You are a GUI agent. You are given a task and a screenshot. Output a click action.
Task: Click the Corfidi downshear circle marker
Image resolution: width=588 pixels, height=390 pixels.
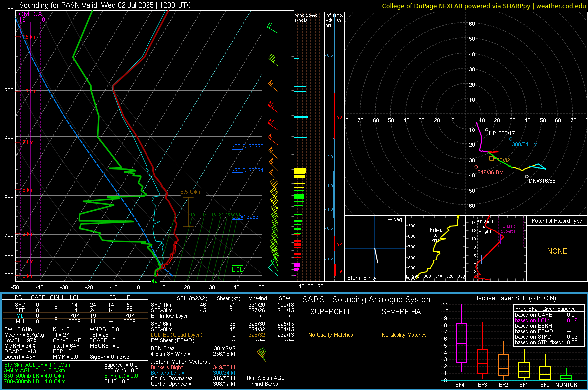point(527,177)
